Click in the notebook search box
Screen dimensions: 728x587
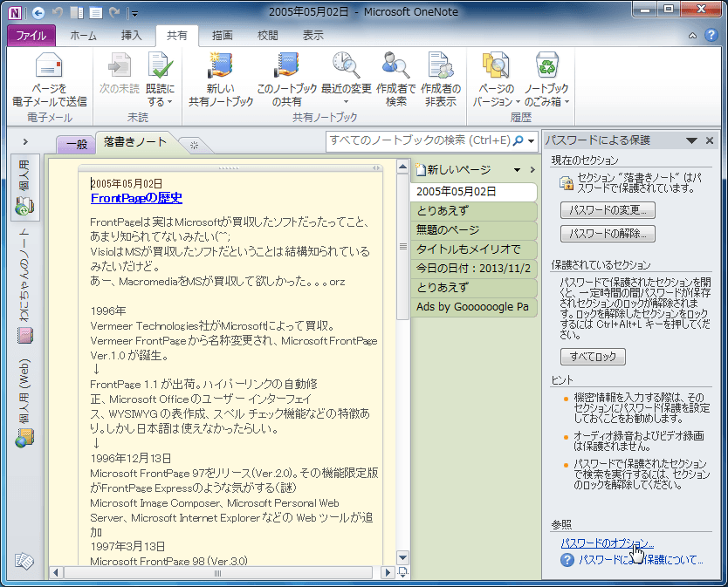coord(420,140)
